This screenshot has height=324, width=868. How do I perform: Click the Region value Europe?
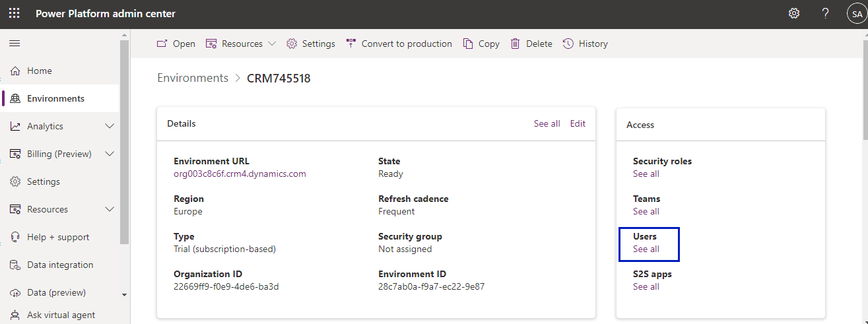(188, 212)
